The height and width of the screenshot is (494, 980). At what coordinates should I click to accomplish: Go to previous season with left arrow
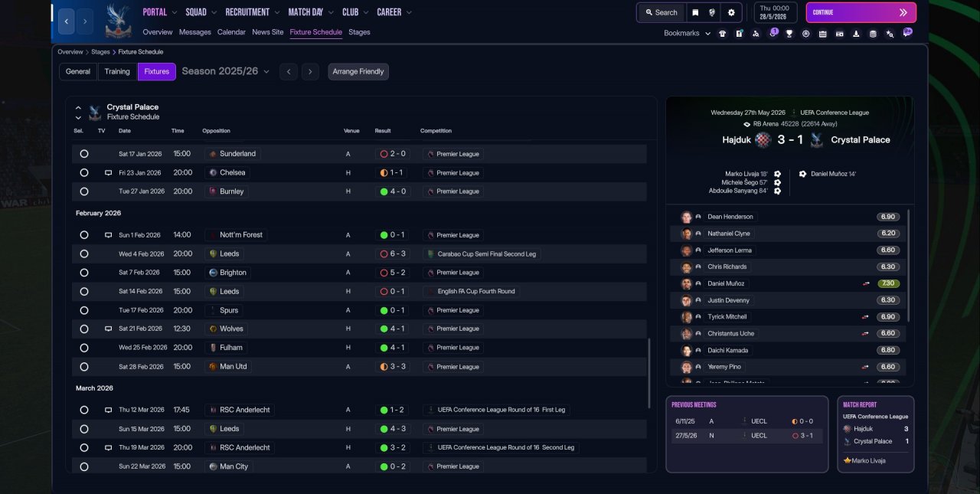click(x=288, y=71)
